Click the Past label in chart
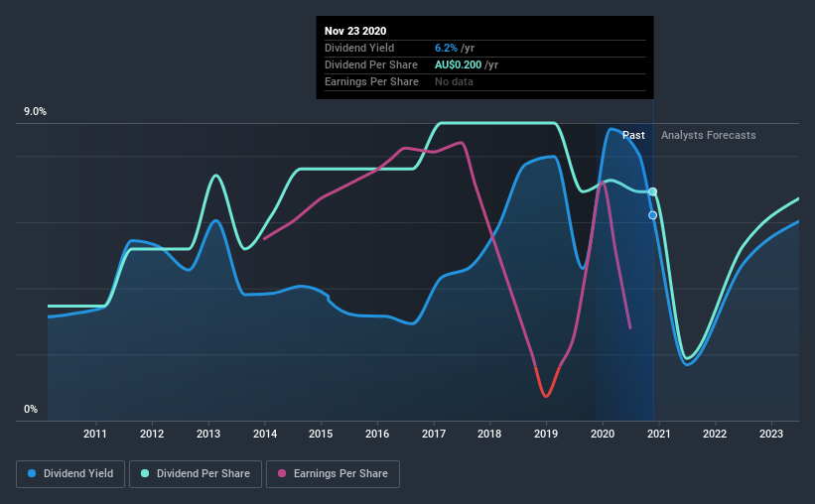The width and height of the screenshot is (815, 504). [633, 135]
